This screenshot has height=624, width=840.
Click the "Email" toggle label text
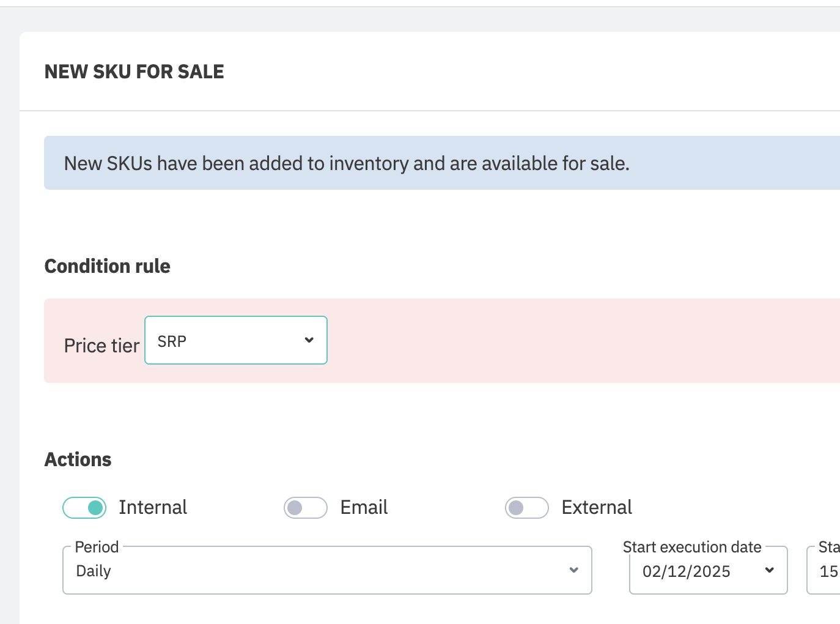364,507
